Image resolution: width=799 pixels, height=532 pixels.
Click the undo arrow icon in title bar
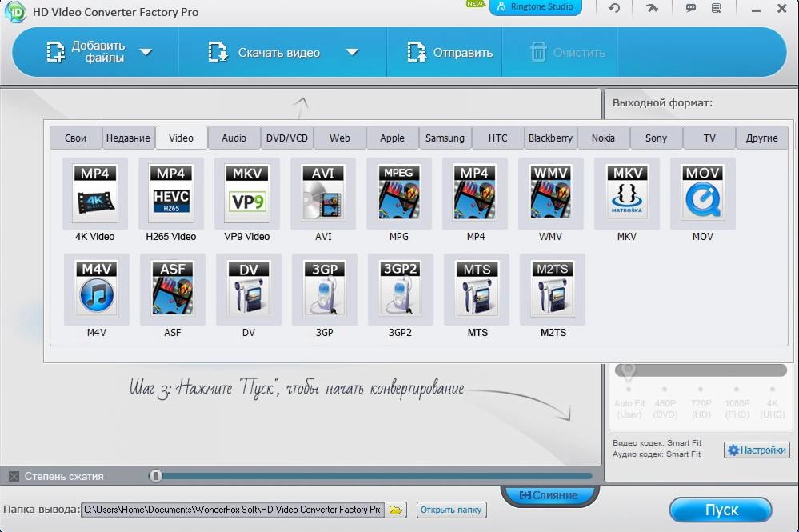[614, 8]
